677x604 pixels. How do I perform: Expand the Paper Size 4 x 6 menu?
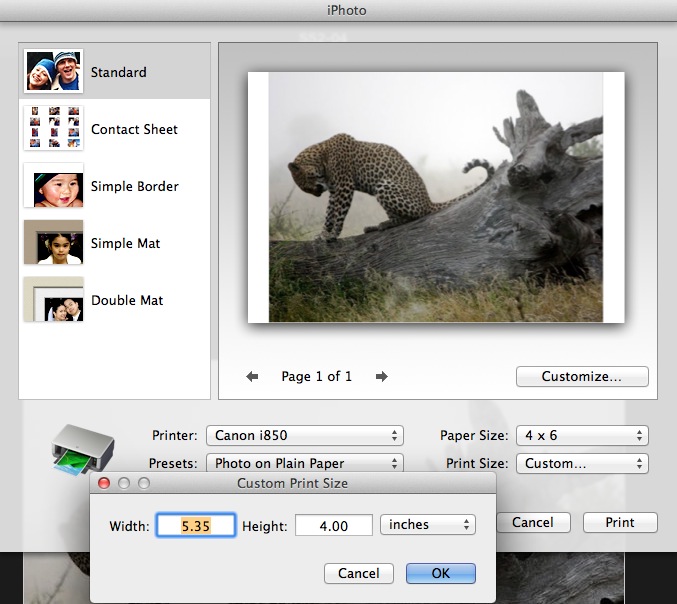(x=581, y=436)
